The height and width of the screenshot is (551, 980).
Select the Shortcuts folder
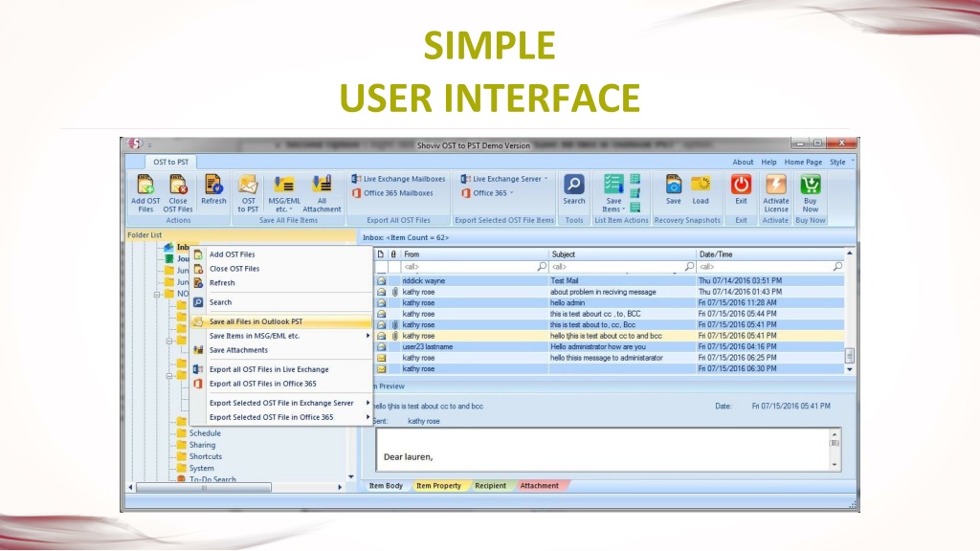pyautogui.click(x=206, y=456)
